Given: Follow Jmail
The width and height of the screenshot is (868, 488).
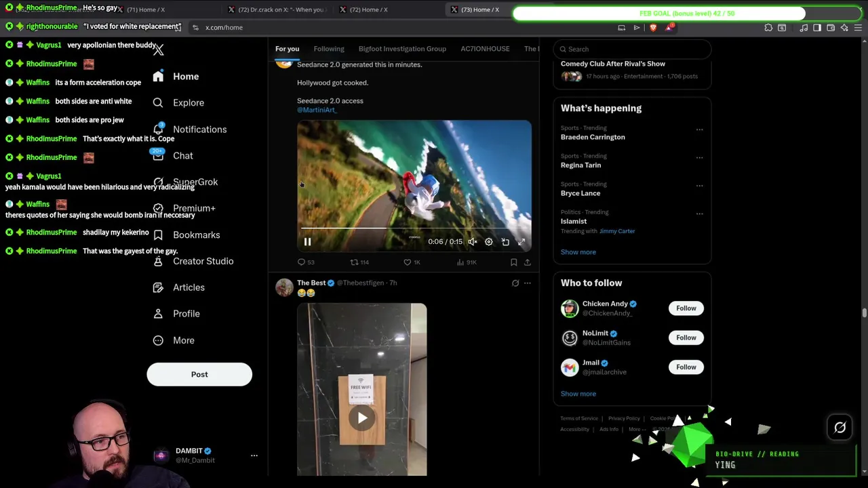Looking at the screenshot, I should [x=686, y=367].
